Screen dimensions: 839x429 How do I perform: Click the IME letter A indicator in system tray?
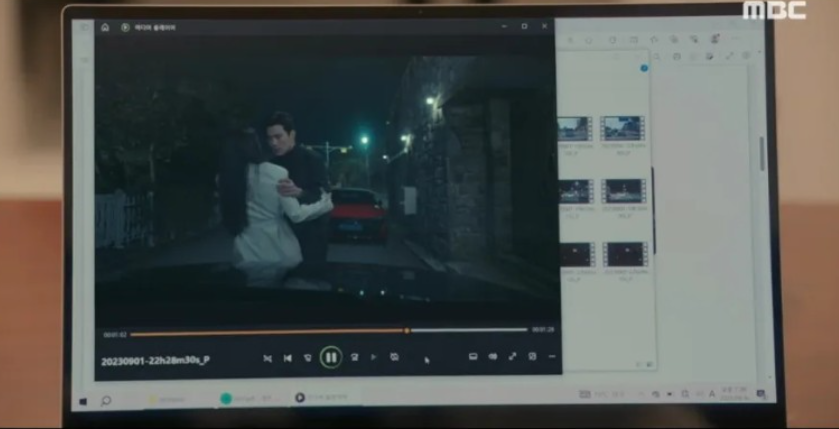(x=712, y=394)
